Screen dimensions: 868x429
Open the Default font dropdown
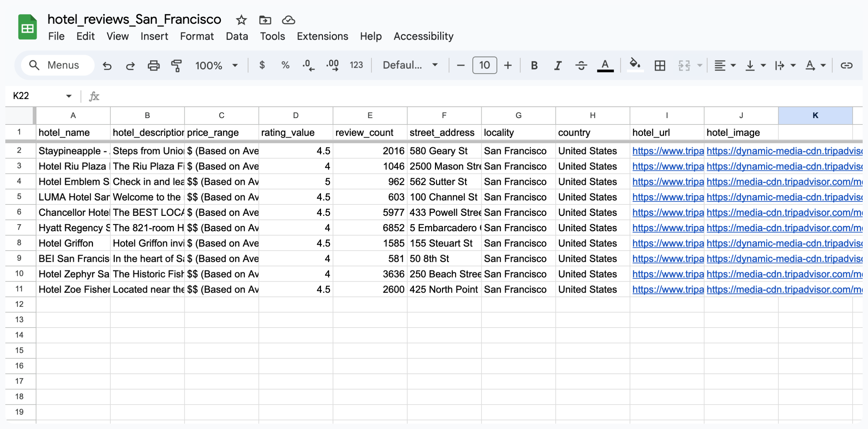410,65
